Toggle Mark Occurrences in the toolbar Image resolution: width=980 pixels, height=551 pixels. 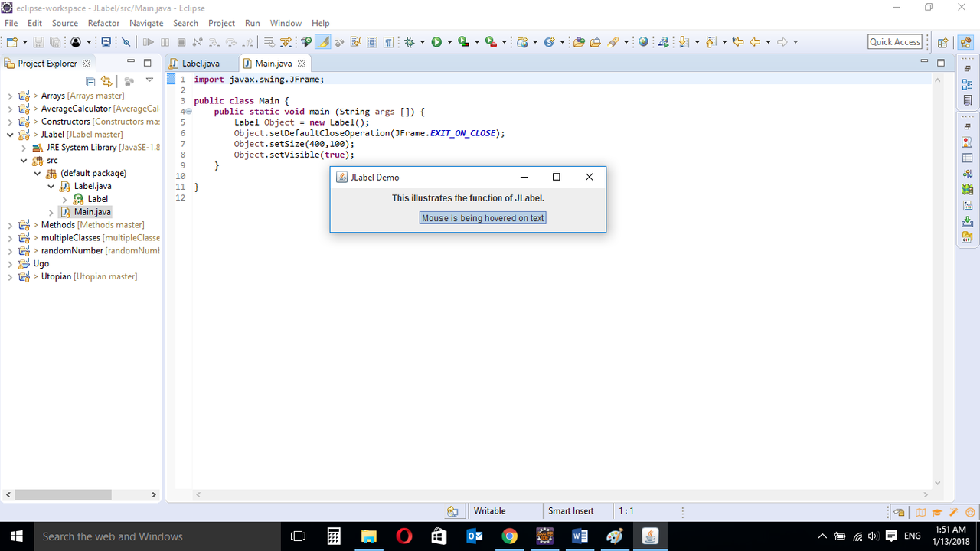pos(322,42)
